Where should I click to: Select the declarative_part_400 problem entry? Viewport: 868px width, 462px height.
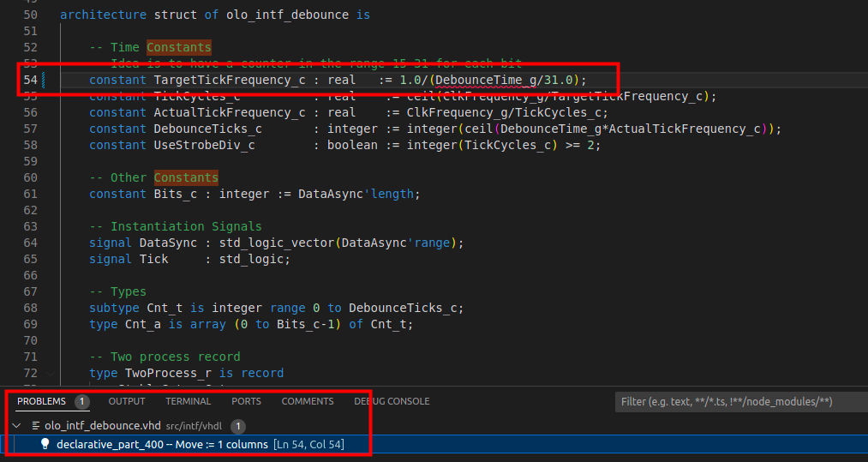coord(434,444)
